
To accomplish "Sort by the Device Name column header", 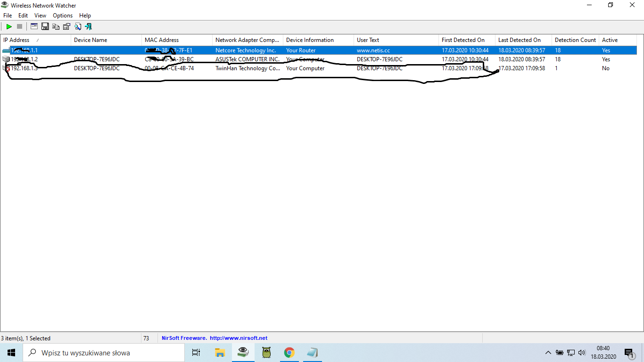I will click(x=107, y=40).
